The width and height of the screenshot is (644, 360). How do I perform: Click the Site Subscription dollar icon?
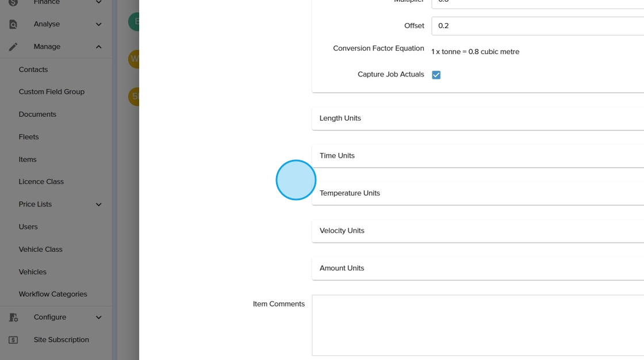[x=13, y=340]
